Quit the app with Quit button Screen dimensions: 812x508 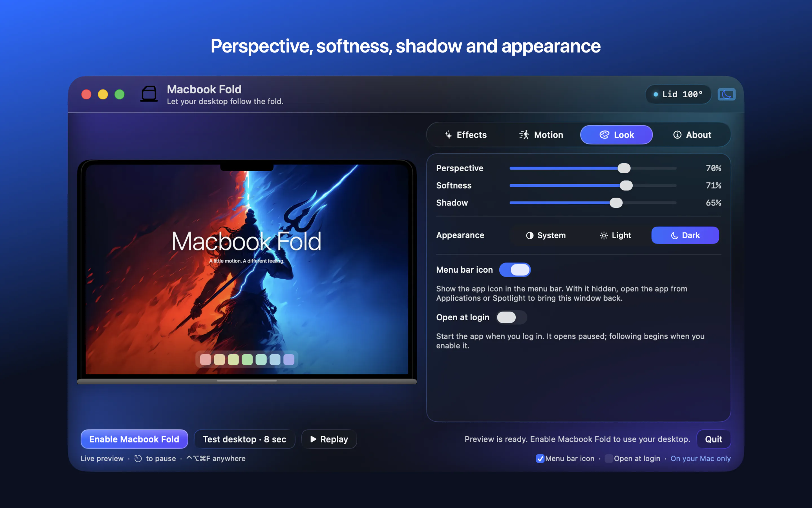(713, 439)
